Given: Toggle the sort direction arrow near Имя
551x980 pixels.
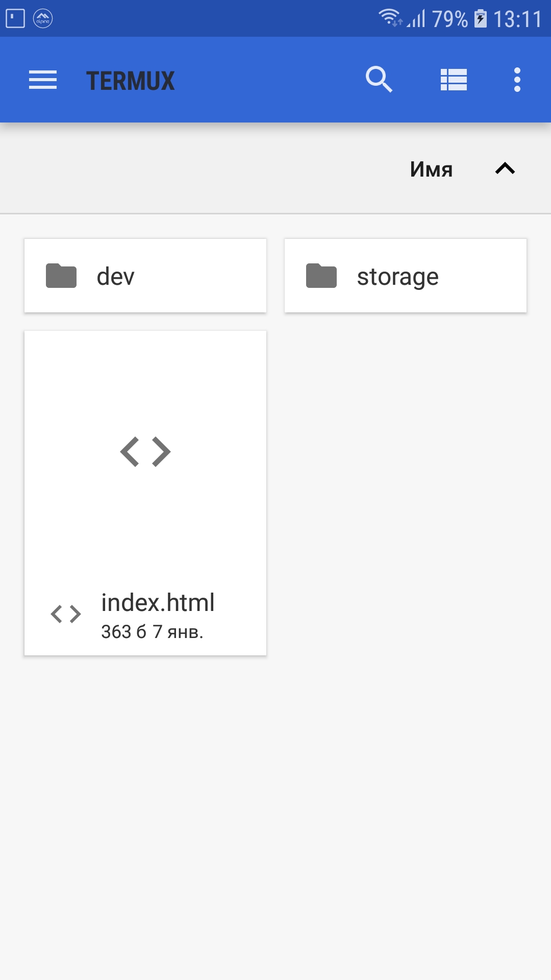Looking at the screenshot, I should [505, 168].
